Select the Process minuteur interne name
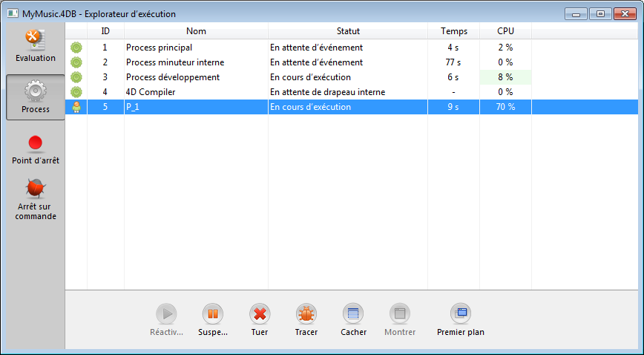Screen dimensions: 644x355 click(x=175, y=62)
